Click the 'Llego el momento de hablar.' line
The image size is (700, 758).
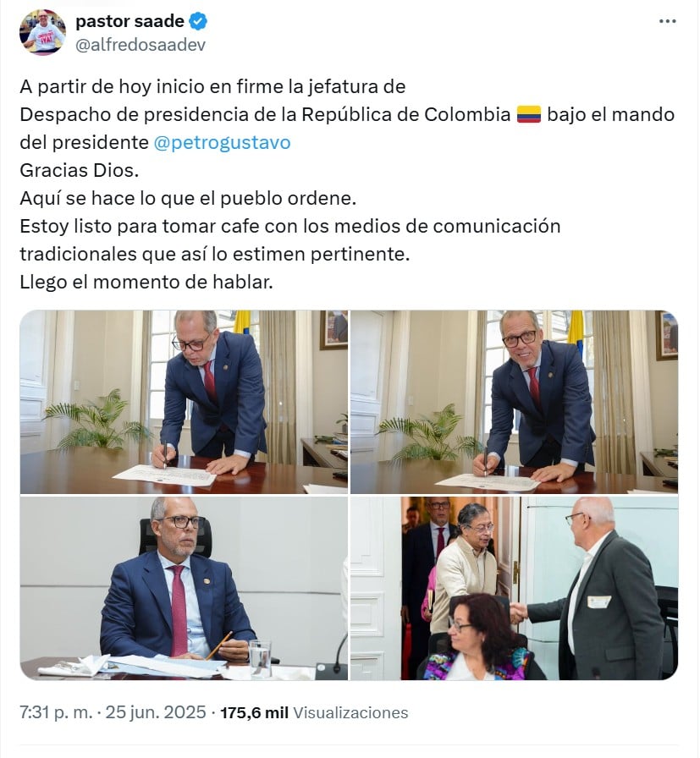(146, 282)
